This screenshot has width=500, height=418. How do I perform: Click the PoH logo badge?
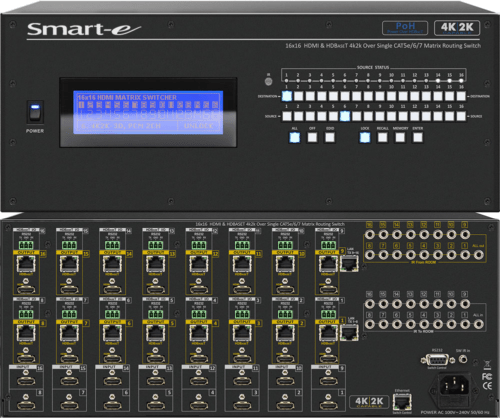(405, 28)
